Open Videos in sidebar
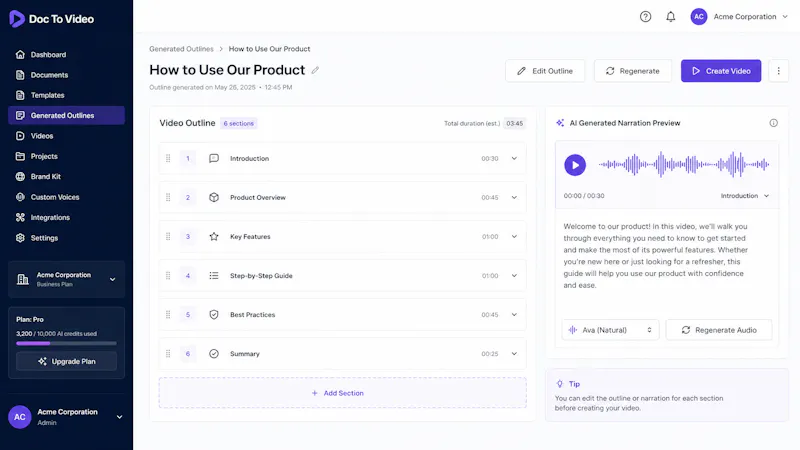The width and height of the screenshot is (800, 450). tap(66, 136)
